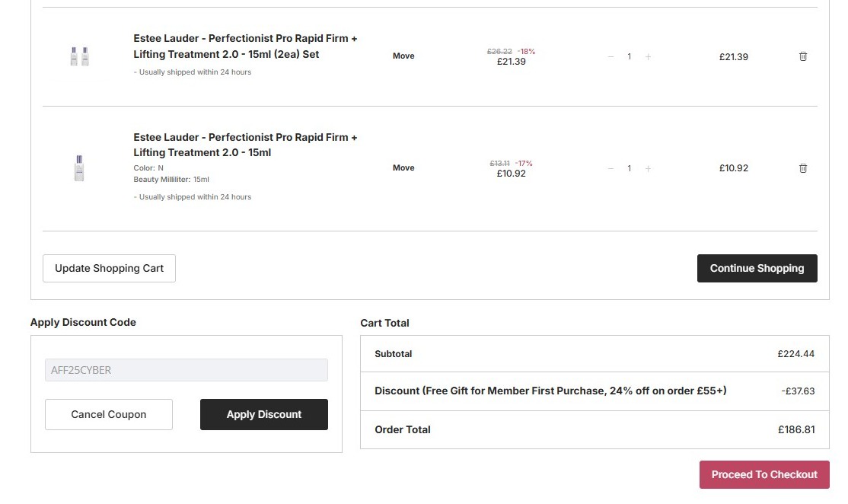Cancel the applied coupon
This screenshot has width=848, height=504.
109,414
